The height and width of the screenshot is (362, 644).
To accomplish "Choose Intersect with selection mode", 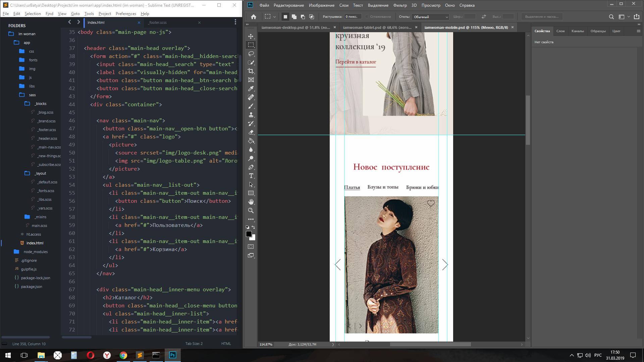I will coord(312,17).
